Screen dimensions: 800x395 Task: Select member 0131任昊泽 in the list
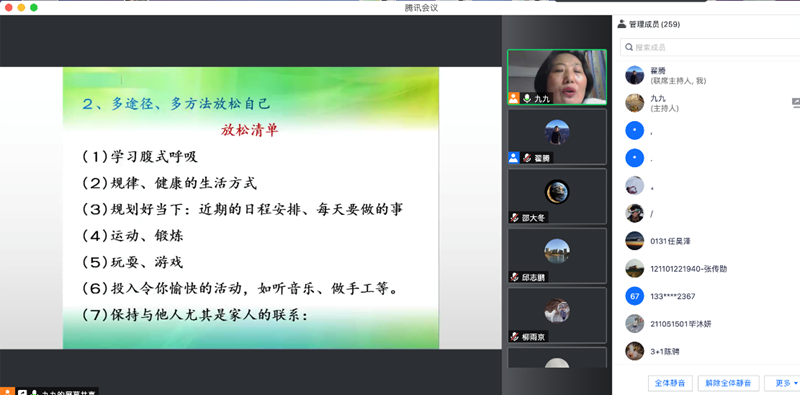pos(706,241)
